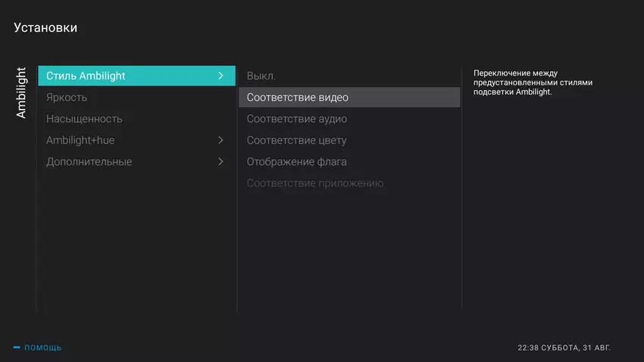Screen dimensions: 644x362
Task: Click the blue dash icon beside ПОМОЩЬ
Action: [x=17, y=348]
